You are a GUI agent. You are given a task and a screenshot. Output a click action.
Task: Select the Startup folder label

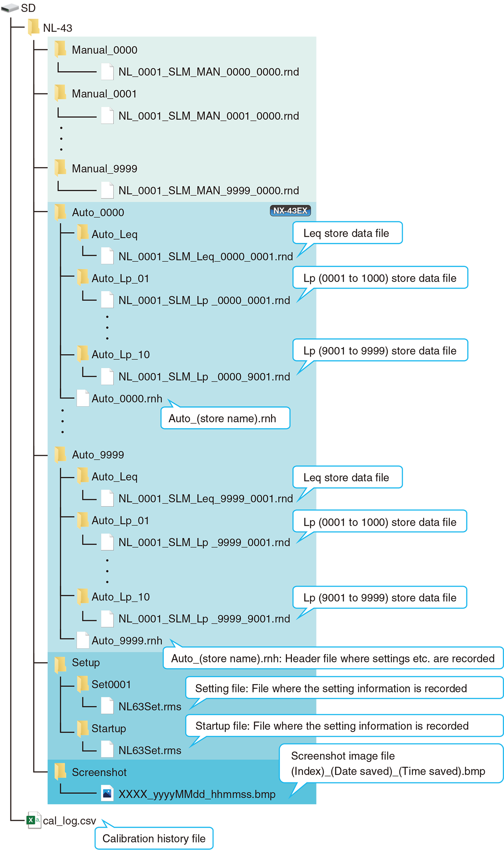pyautogui.click(x=109, y=729)
